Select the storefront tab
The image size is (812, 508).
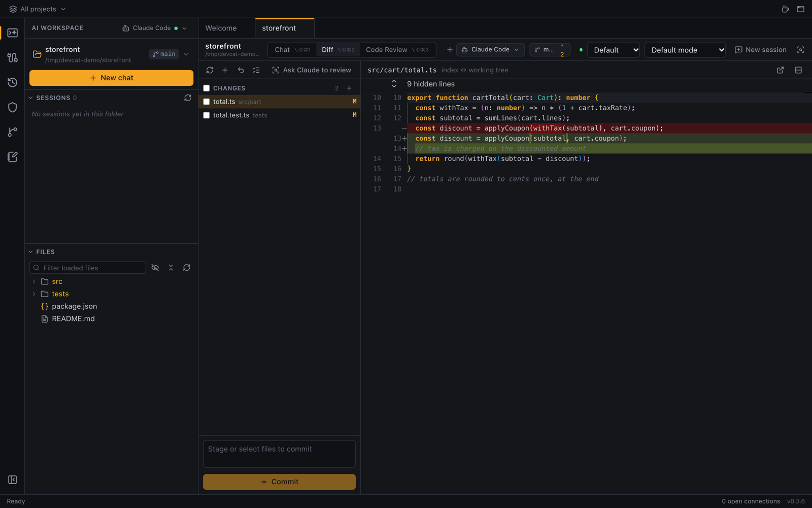(x=284, y=28)
